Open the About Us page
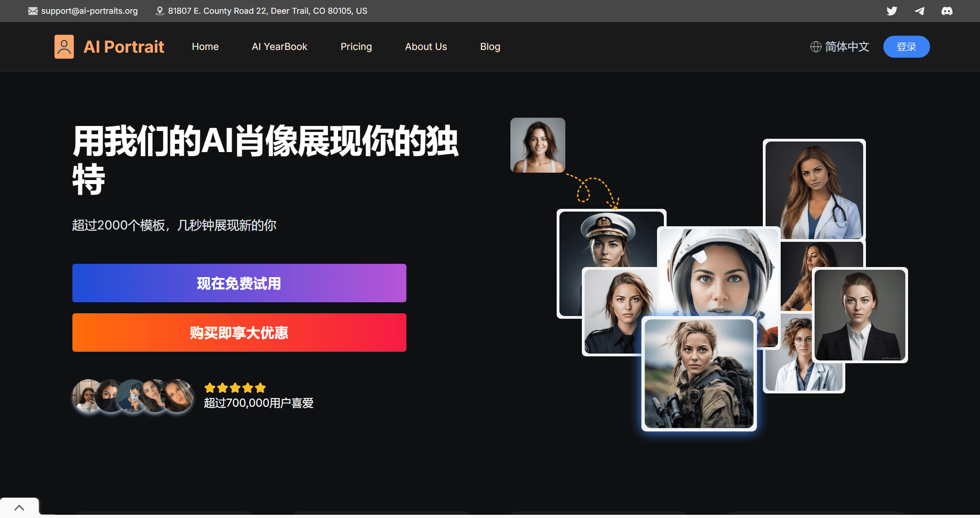 pos(426,47)
